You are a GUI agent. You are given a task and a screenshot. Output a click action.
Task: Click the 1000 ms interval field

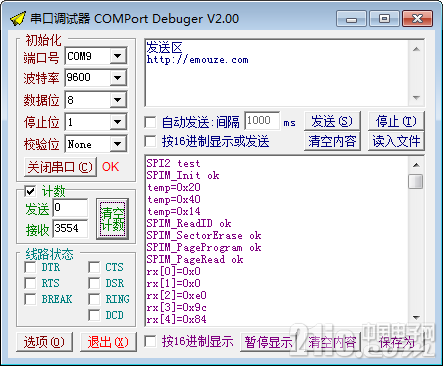262,121
